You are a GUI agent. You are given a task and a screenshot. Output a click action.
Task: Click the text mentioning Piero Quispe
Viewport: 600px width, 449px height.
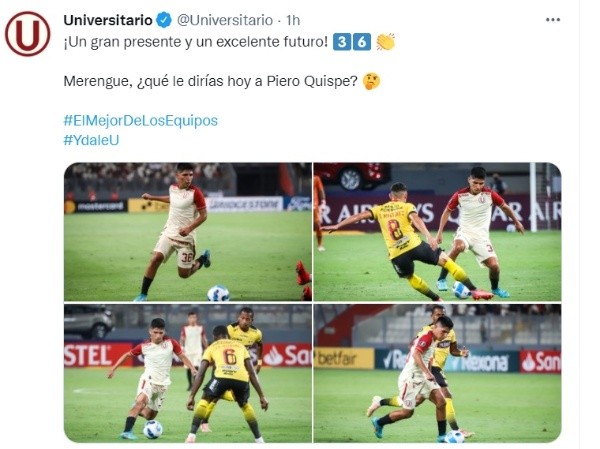point(210,81)
